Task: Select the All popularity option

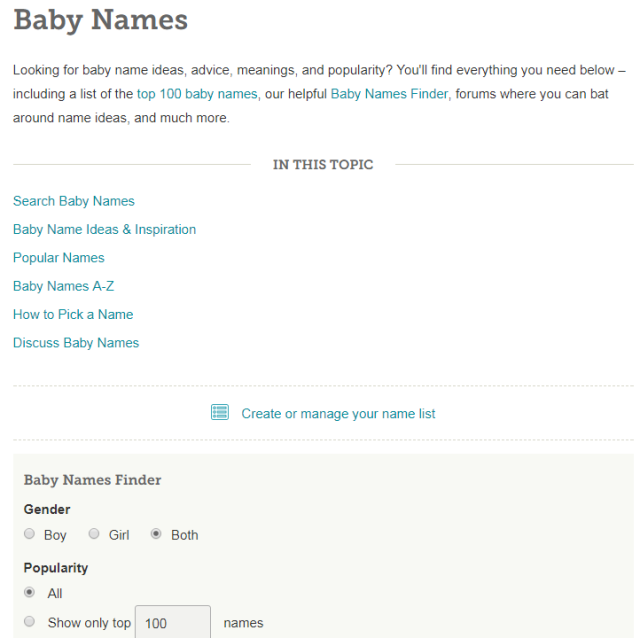Action: [30, 592]
